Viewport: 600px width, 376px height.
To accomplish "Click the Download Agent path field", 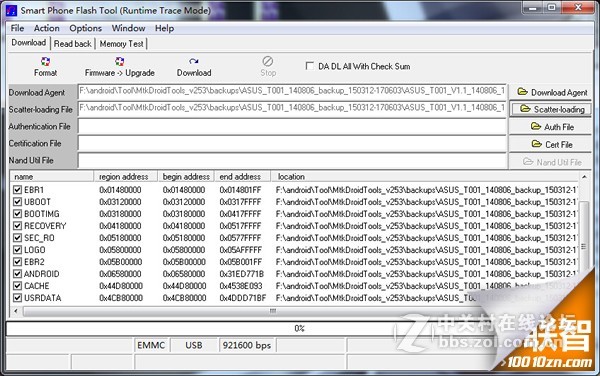I will coord(292,92).
